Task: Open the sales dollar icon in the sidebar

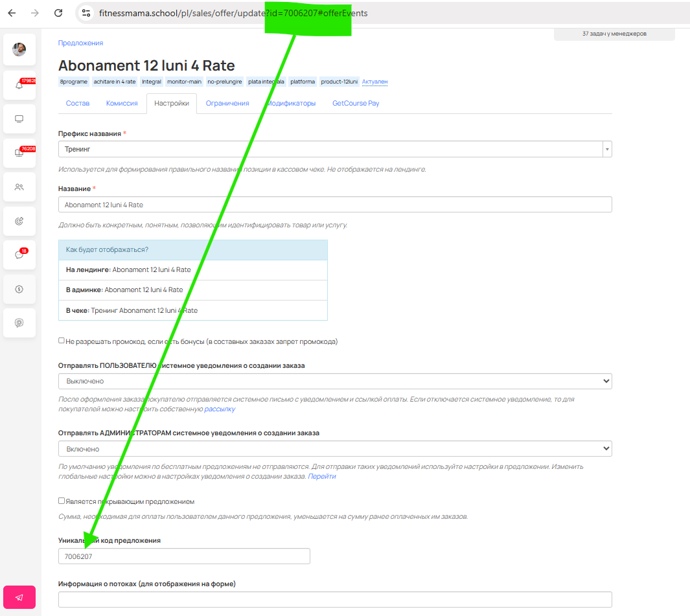Action: tap(19, 289)
